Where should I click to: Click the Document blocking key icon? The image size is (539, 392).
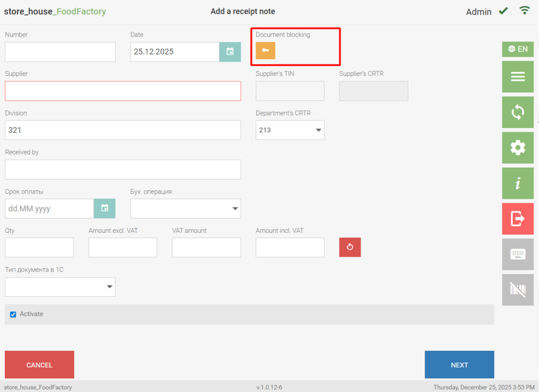265,50
